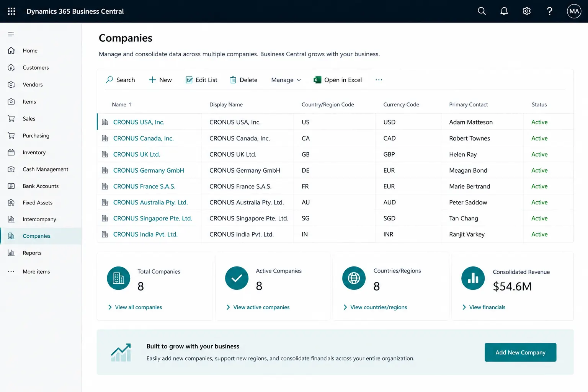The image size is (588, 392).
Task: Click View financials link
Action: tap(484, 307)
